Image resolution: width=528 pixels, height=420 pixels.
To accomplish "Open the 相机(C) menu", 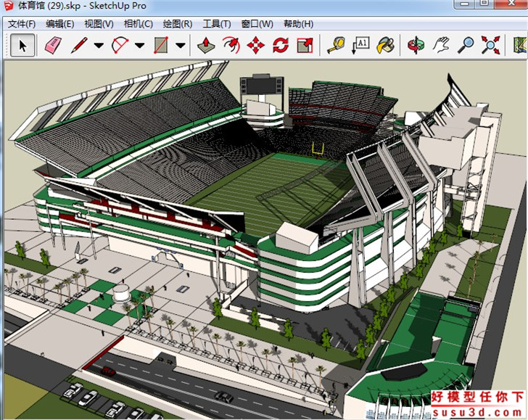I will click(x=138, y=24).
